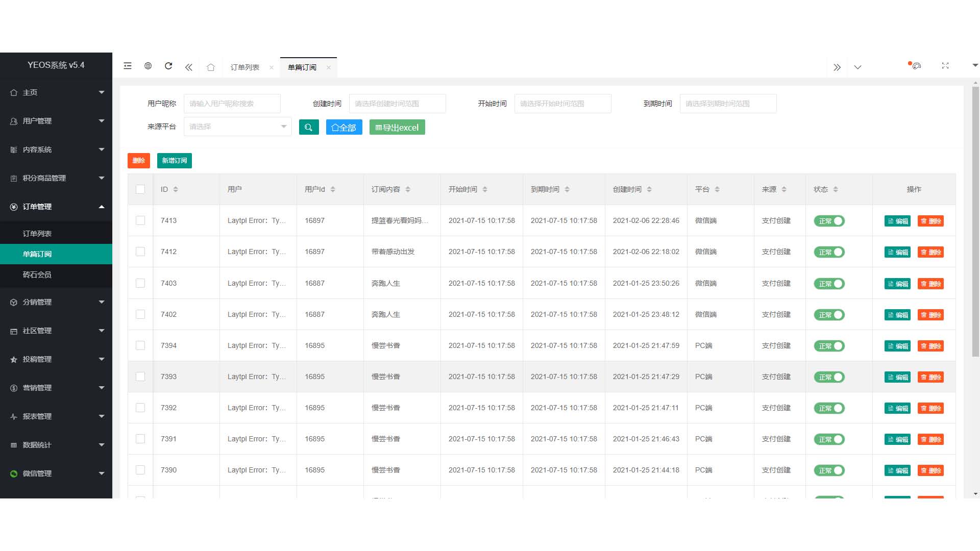Delete order row 7412
Image resolution: width=980 pixels, height=551 pixels.
pyautogui.click(x=930, y=252)
